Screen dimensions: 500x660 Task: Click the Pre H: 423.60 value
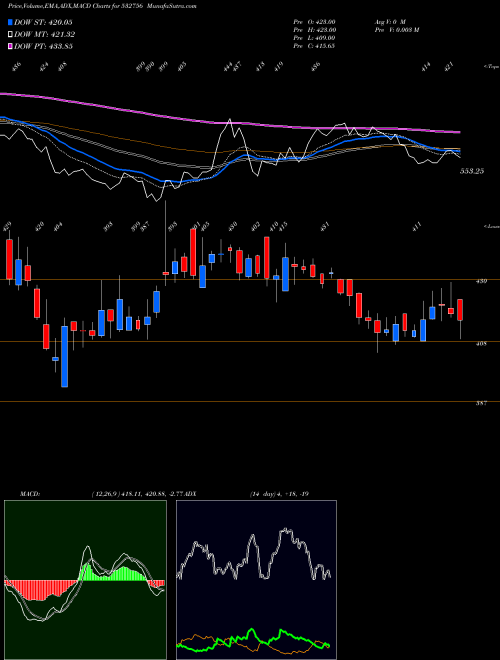pyautogui.click(x=314, y=30)
